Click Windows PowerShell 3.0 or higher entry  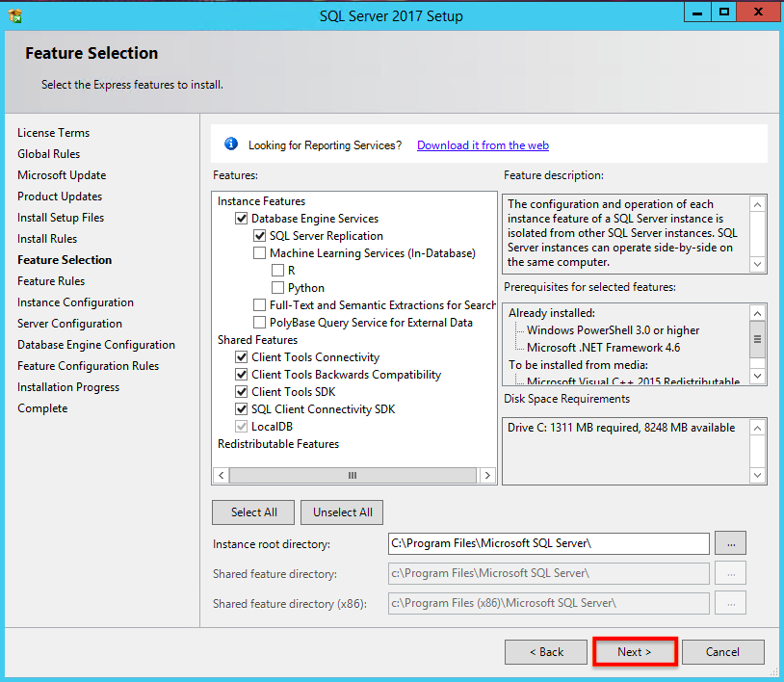click(613, 330)
